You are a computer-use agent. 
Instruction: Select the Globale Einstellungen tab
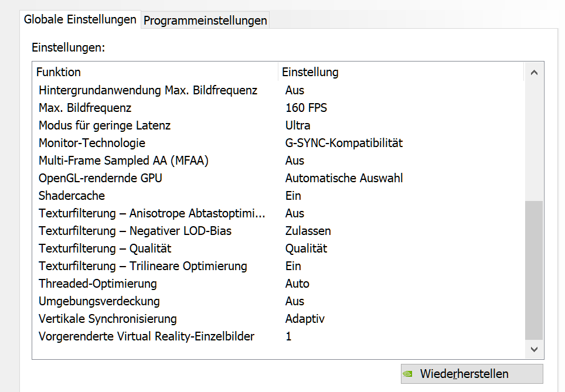pyautogui.click(x=80, y=19)
